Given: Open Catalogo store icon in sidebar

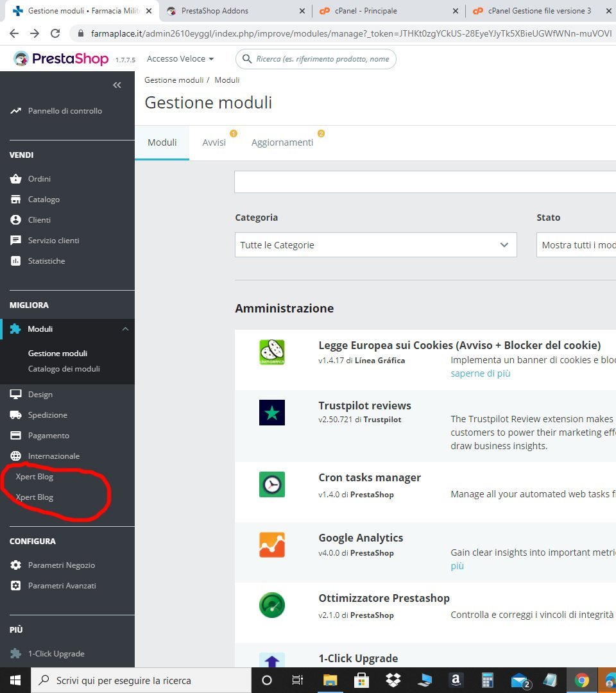Looking at the screenshot, I should [x=15, y=200].
